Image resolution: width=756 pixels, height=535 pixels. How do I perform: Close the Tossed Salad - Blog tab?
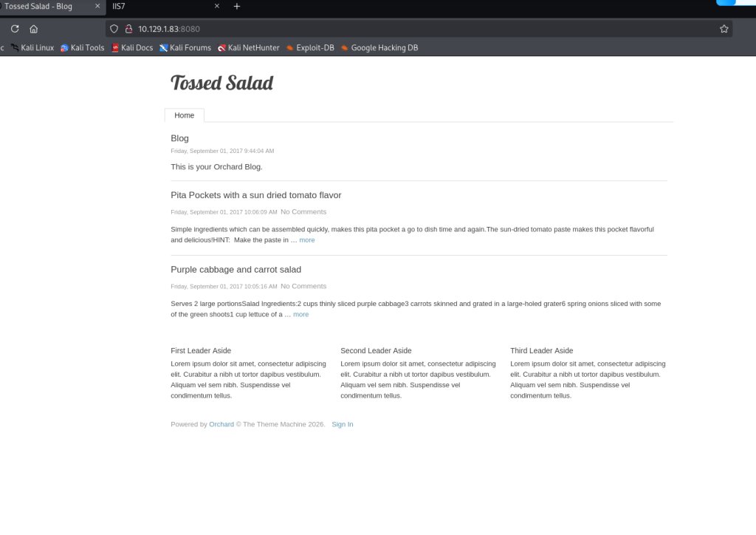coord(97,6)
